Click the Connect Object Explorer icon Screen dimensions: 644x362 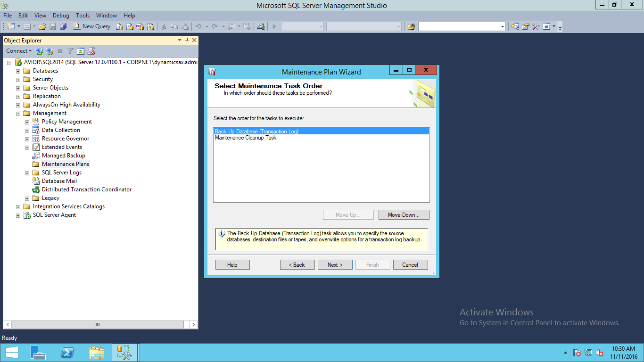tap(40, 51)
